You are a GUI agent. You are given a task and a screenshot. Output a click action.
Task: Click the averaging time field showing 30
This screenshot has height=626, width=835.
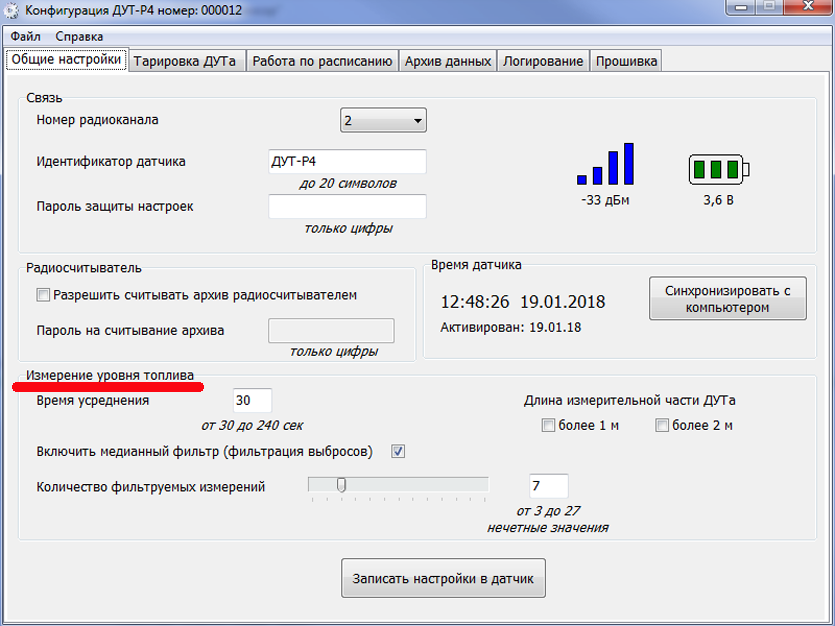[x=252, y=400]
